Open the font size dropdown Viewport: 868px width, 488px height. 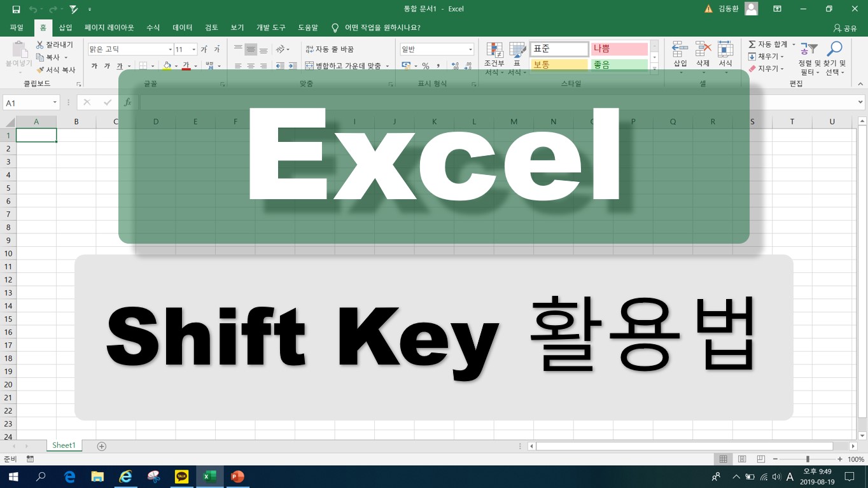point(193,49)
